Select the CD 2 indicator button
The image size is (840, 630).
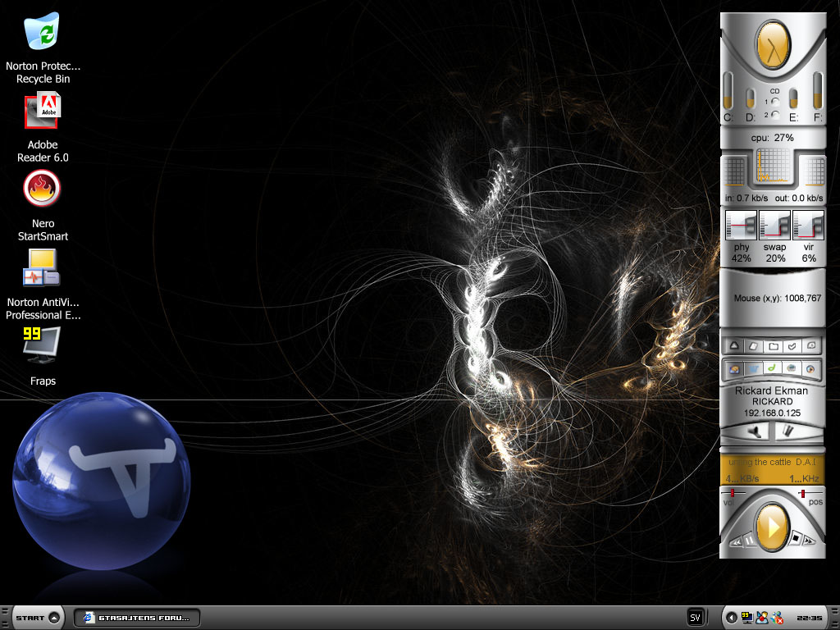pos(776,114)
